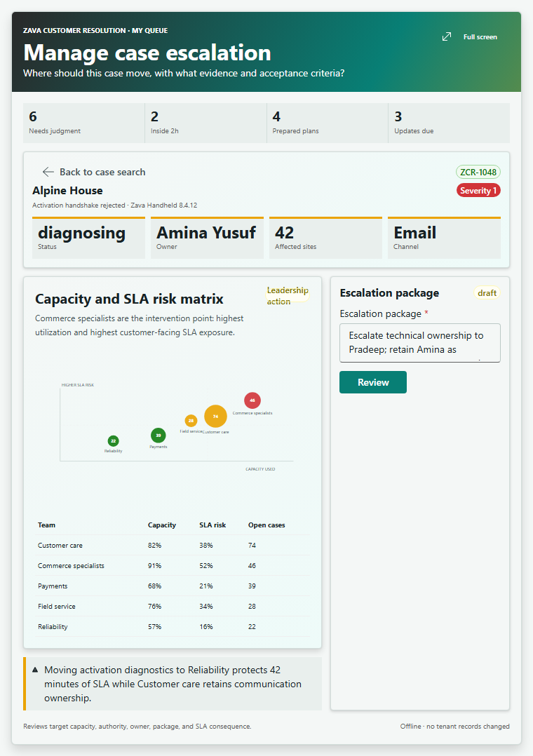533x756 pixels.
Task: Select the Payments table row name
Action: (53, 586)
